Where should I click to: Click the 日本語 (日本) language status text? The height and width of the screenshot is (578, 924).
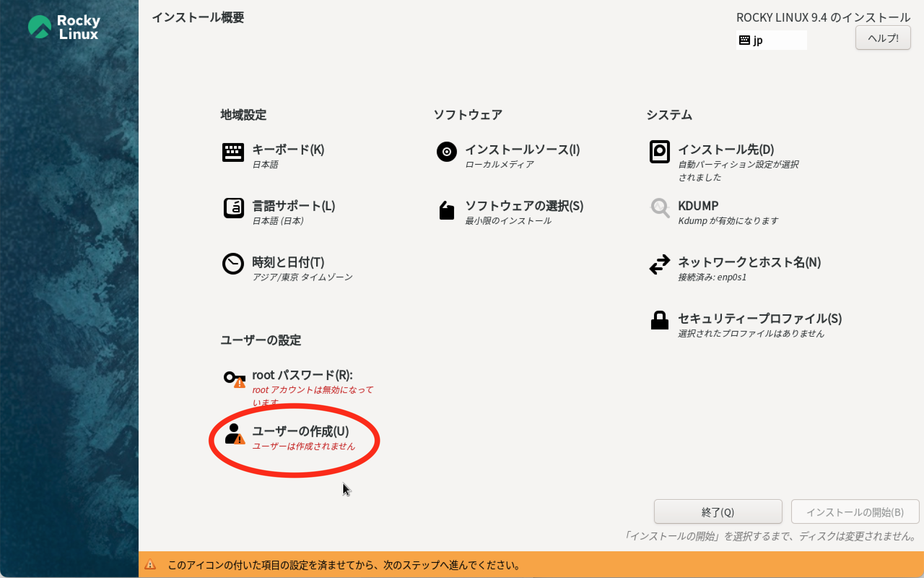278,221
